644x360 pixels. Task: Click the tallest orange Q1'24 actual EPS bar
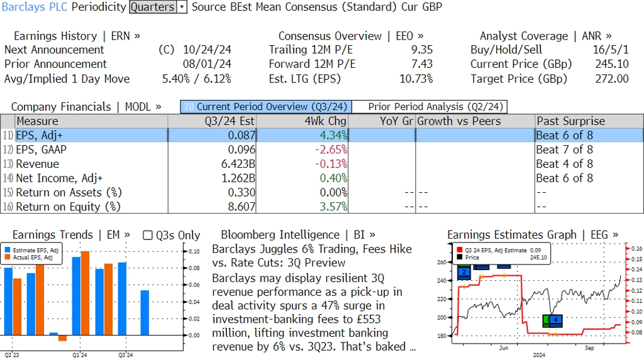tap(85, 293)
